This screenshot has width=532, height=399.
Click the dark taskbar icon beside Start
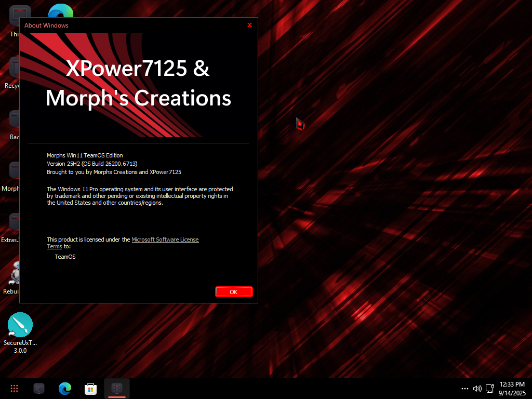39,388
